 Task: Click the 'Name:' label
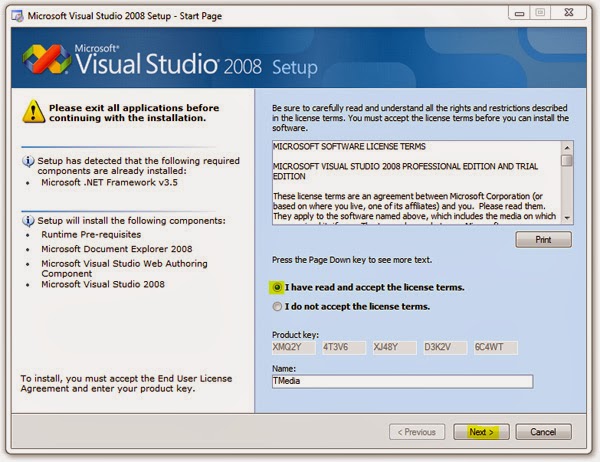click(284, 369)
